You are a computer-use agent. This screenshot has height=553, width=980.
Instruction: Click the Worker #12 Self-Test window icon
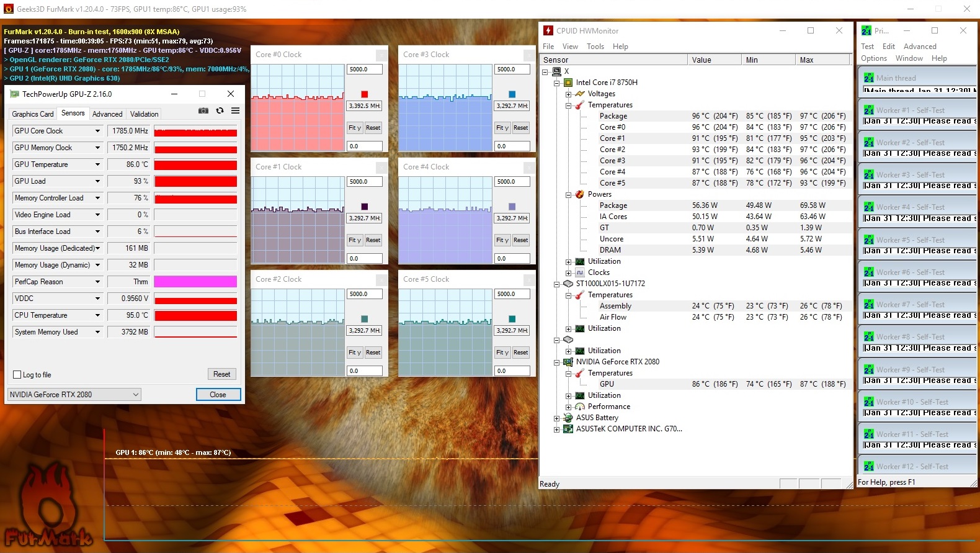tap(869, 466)
